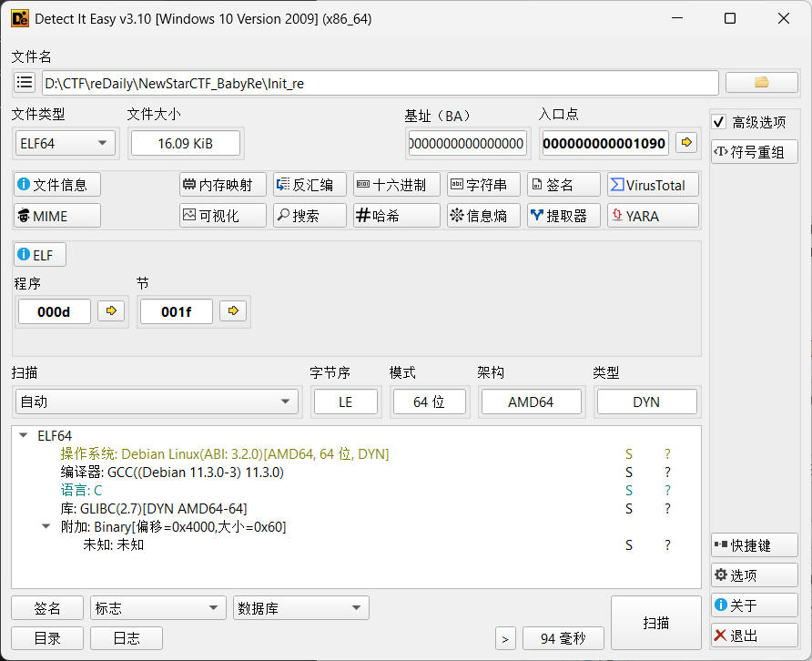
Task: Click 节 count 001f field
Action: tap(176, 311)
